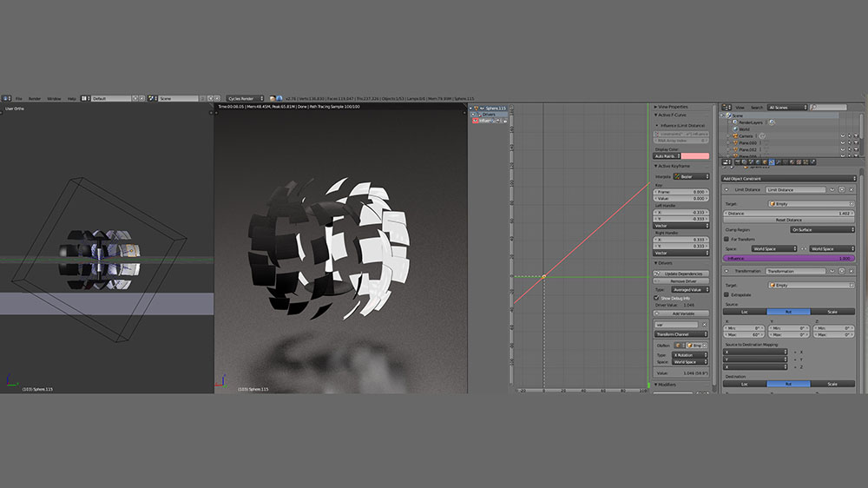The width and height of the screenshot is (868, 488).
Task: Open the Cycles Render engine dropdown
Action: click(x=246, y=99)
